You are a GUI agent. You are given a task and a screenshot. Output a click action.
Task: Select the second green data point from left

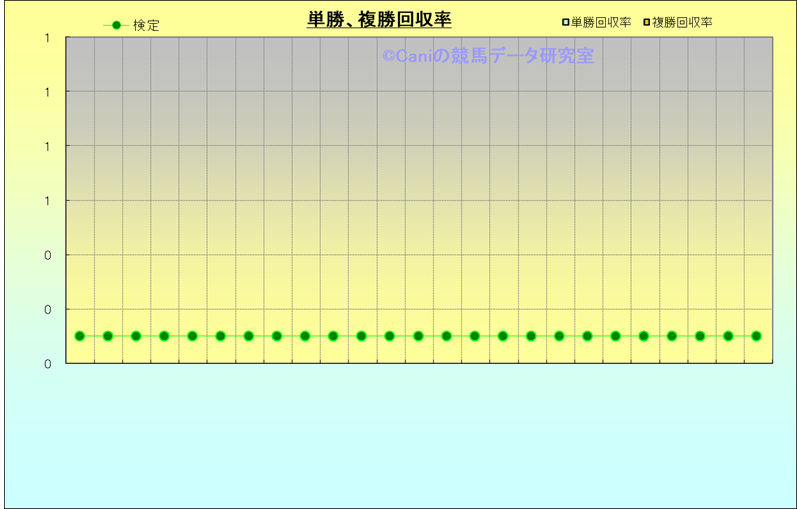click(108, 336)
